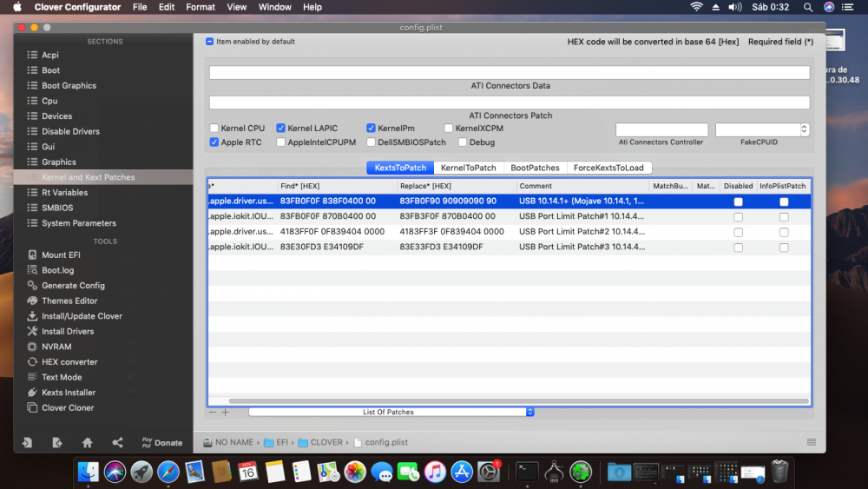Click the FakeCPUID dropdown stepper
This screenshot has height=489, width=868.
click(805, 129)
